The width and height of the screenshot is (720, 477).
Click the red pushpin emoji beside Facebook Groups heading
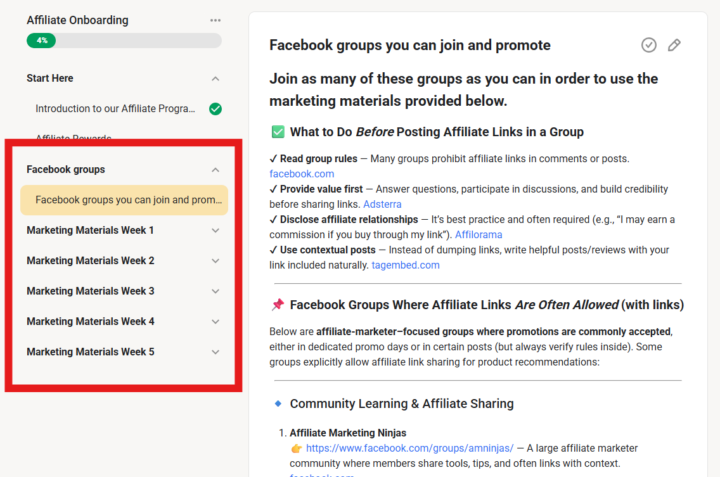coord(278,304)
